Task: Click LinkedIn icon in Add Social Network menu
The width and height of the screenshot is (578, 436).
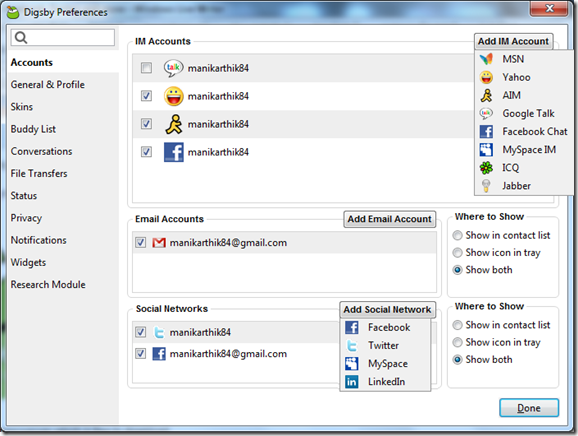Action: point(352,381)
